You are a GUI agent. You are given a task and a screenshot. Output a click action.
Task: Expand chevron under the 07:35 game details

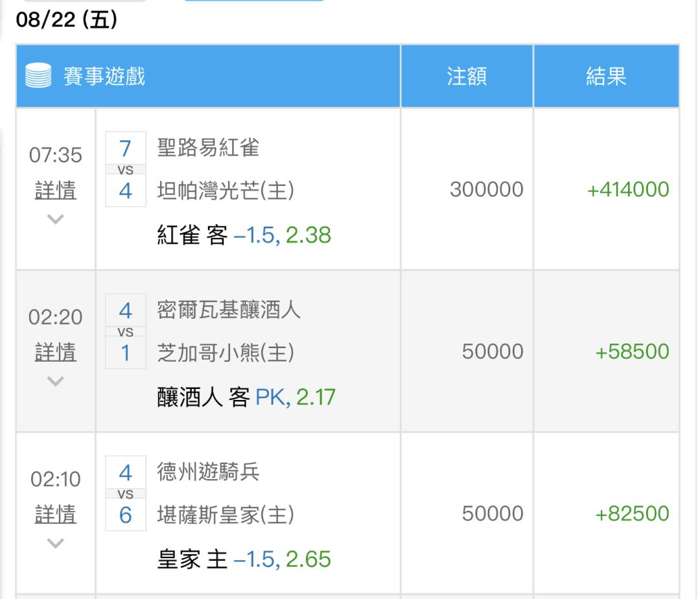point(56,220)
